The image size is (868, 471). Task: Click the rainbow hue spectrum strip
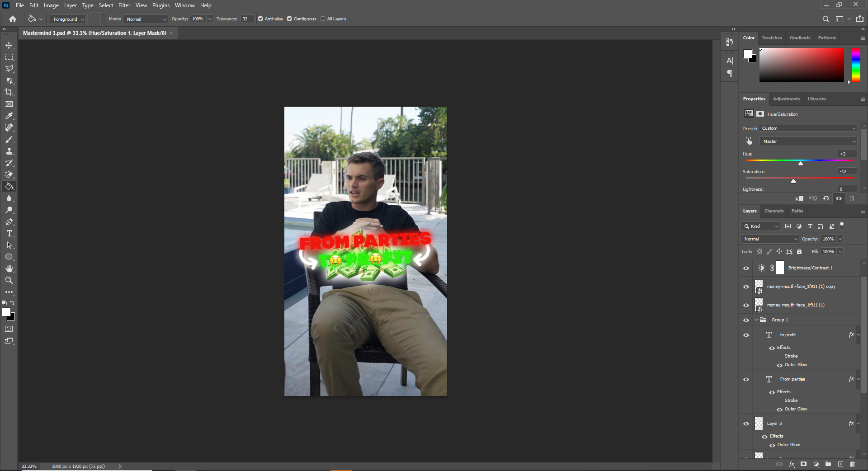click(x=856, y=65)
